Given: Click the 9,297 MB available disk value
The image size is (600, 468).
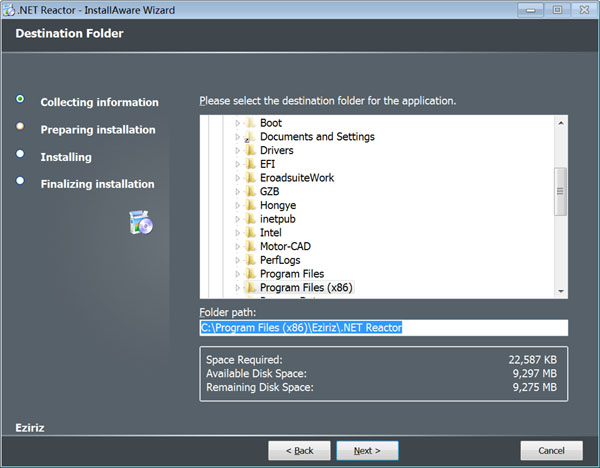Looking at the screenshot, I should tap(535, 373).
